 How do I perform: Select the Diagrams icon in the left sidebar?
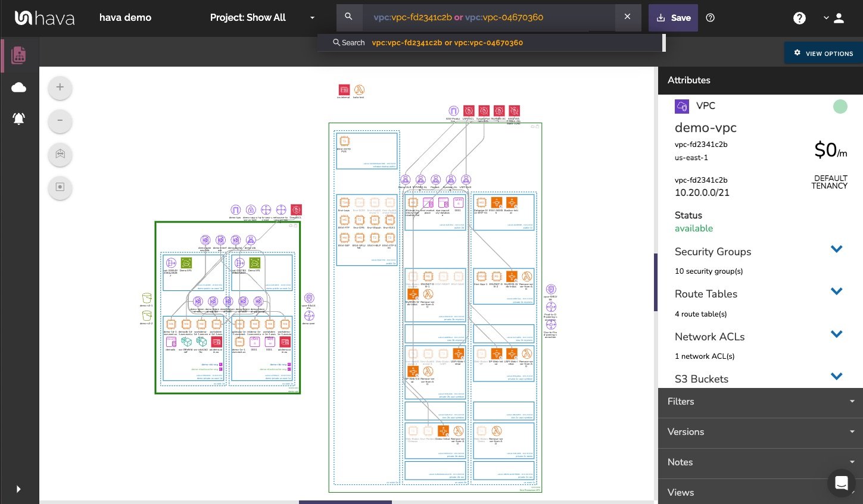(18, 55)
